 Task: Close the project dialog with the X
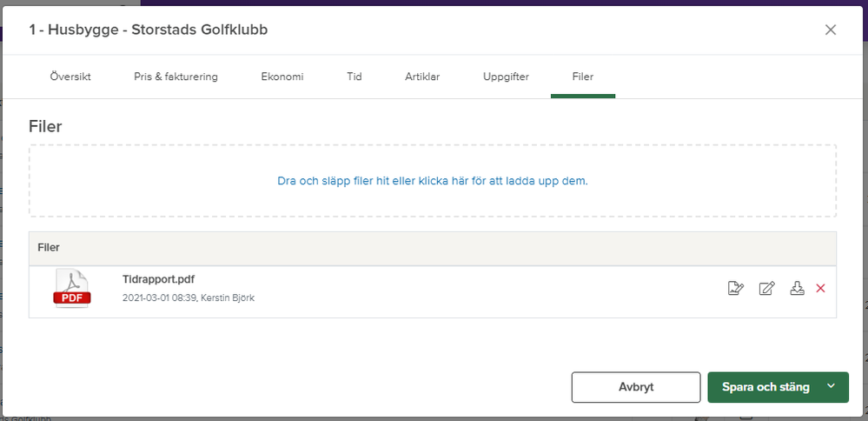(x=831, y=30)
